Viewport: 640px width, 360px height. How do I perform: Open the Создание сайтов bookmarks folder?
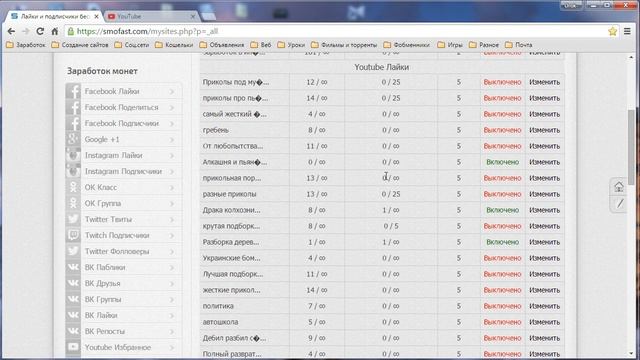[80, 45]
